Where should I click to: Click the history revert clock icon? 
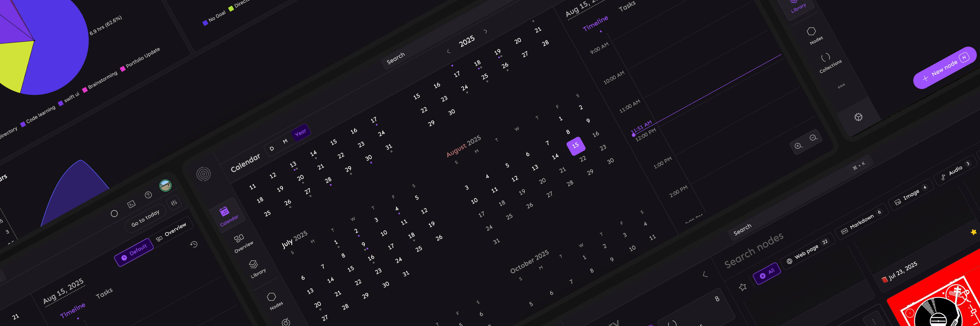(x=194, y=244)
